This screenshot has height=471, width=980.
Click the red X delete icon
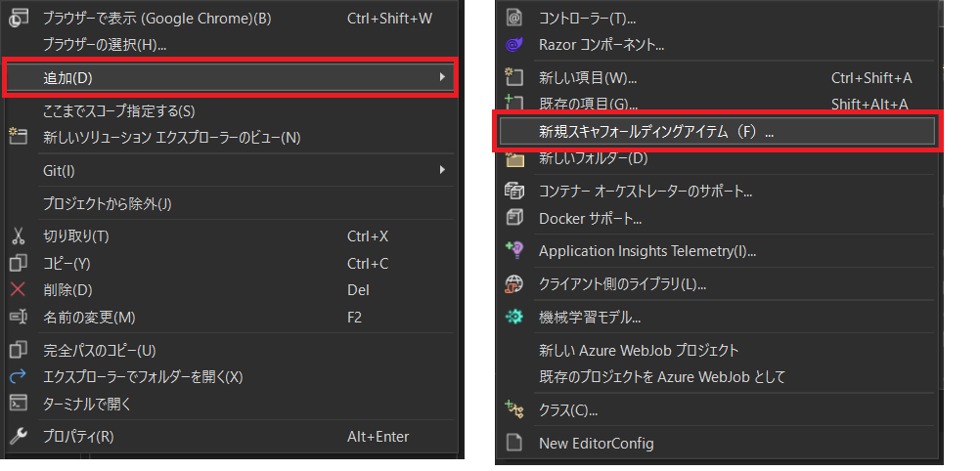18,290
